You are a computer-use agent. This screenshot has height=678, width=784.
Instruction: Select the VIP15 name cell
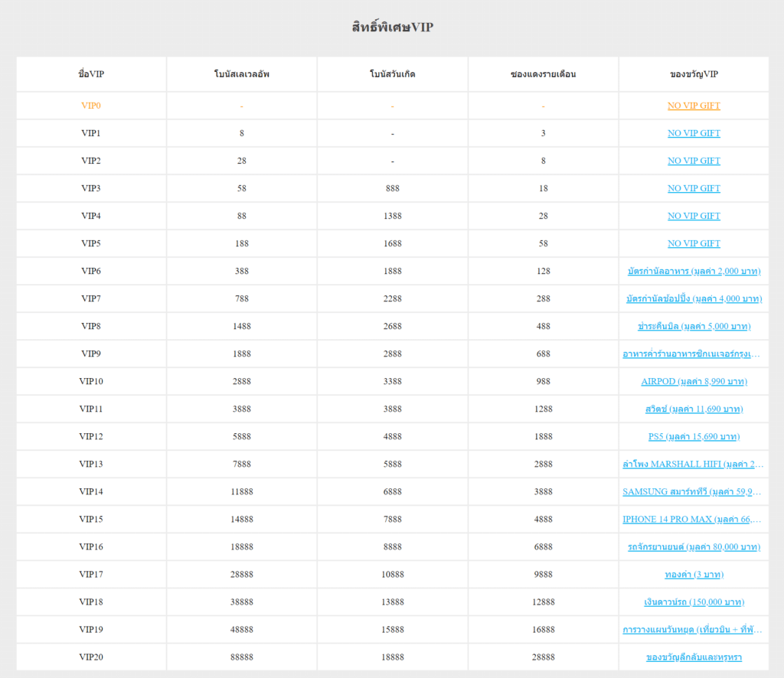point(91,519)
